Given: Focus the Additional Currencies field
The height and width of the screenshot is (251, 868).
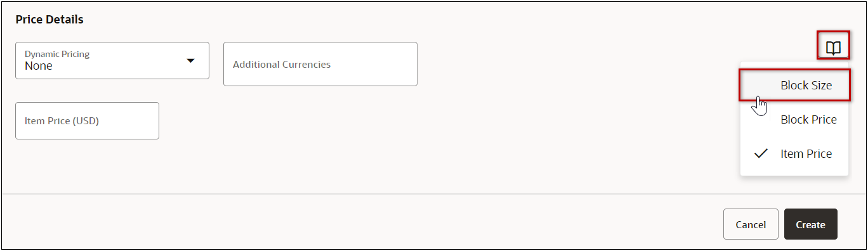Looking at the screenshot, I should click(x=320, y=64).
